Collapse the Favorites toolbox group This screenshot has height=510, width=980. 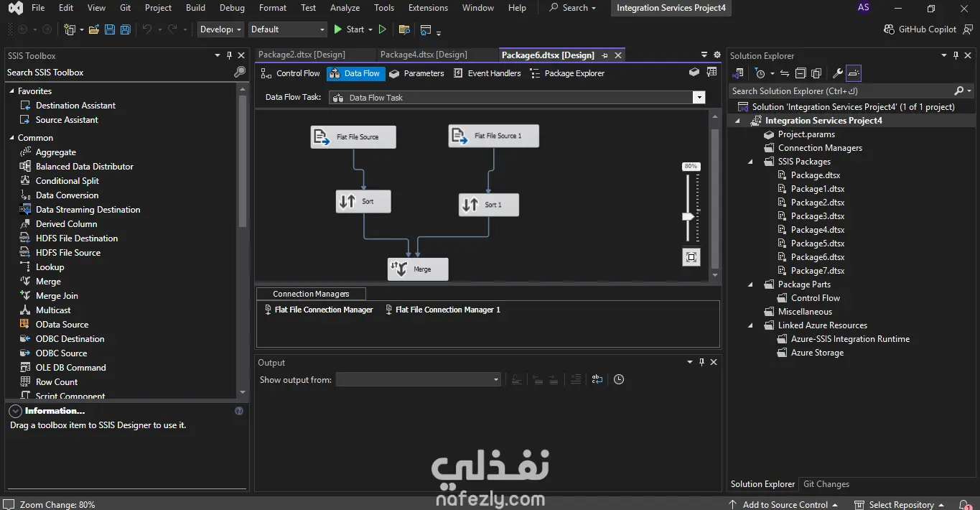pyautogui.click(x=11, y=91)
